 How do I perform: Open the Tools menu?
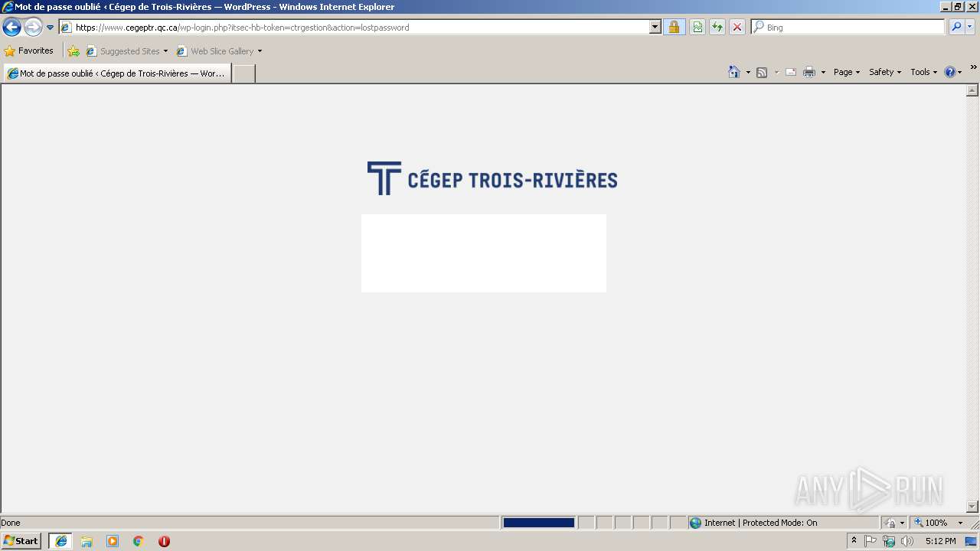[923, 72]
